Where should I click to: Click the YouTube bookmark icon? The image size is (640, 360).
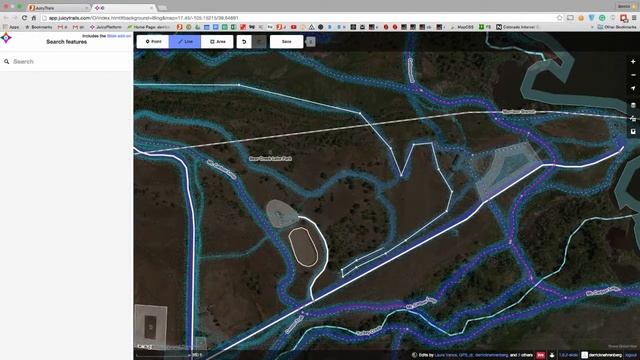click(x=293, y=27)
